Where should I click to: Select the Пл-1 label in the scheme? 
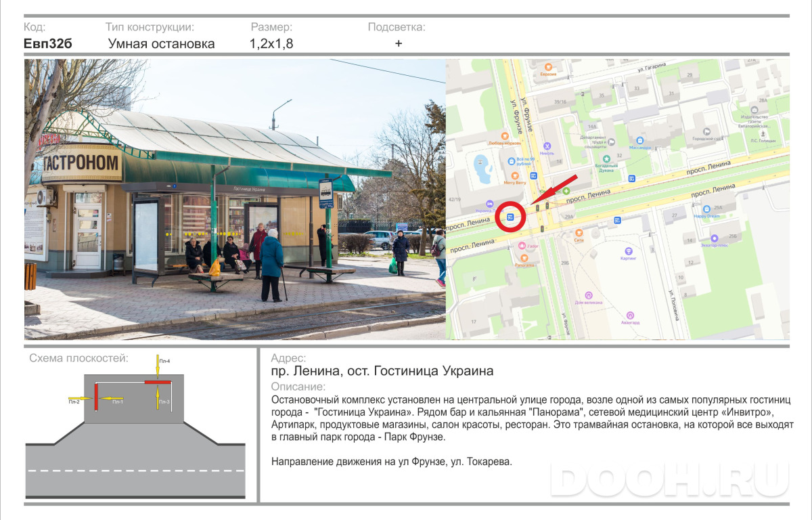pyautogui.click(x=118, y=402)
